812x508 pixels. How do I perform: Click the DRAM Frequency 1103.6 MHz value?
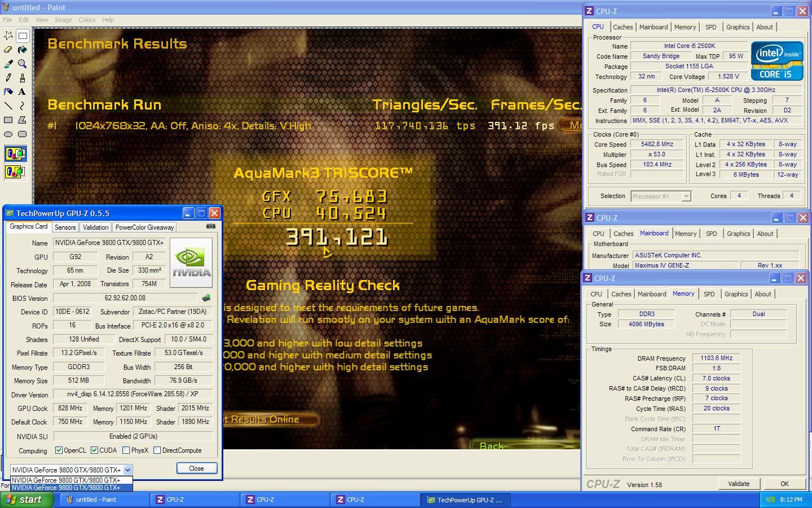[716, 358]
